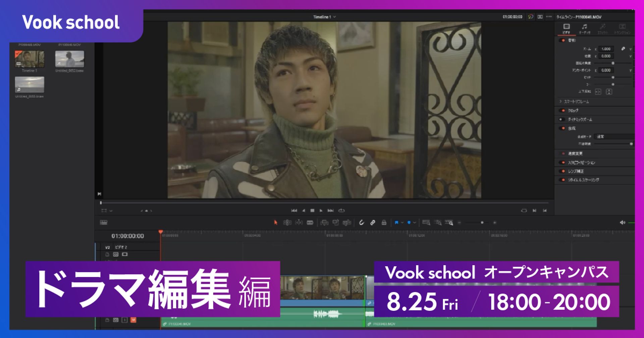
Task: Click the link icon next to ズーム fields
Action: 623,49
